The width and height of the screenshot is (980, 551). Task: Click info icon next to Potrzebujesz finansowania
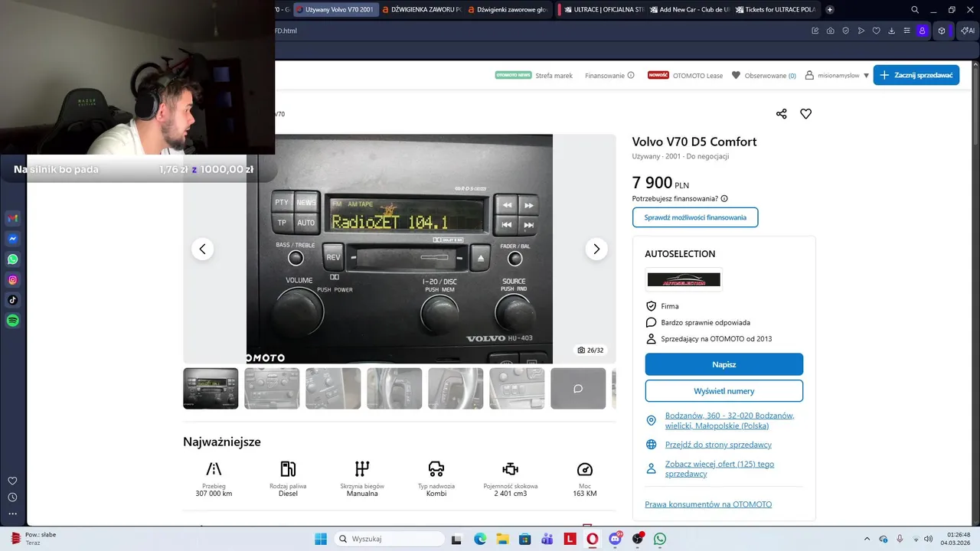click(724, 198)
